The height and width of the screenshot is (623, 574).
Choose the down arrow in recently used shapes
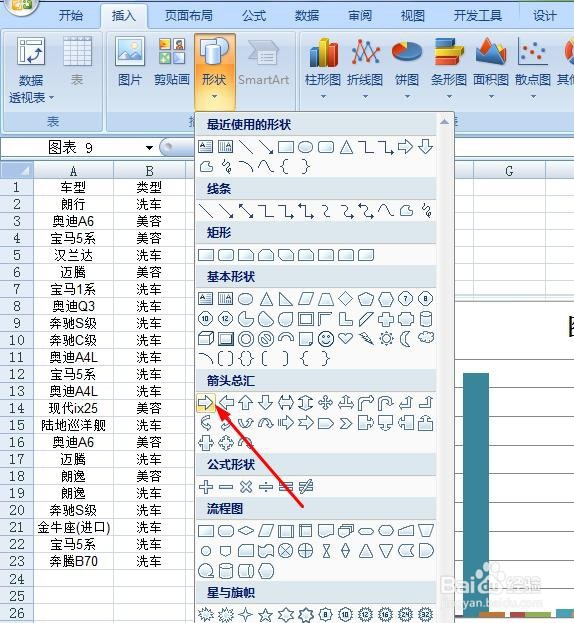425,146
